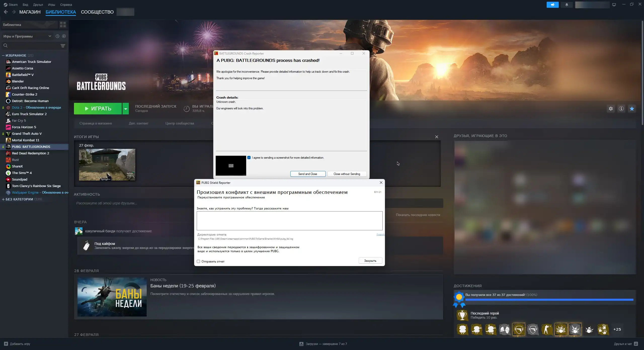
Task: Click the Последний герой trophy achievement icon
Action: click(462, 315)
